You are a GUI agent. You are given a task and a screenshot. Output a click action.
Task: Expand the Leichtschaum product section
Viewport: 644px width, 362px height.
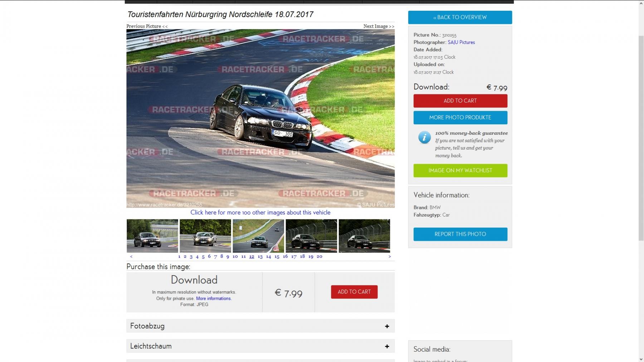387,346
